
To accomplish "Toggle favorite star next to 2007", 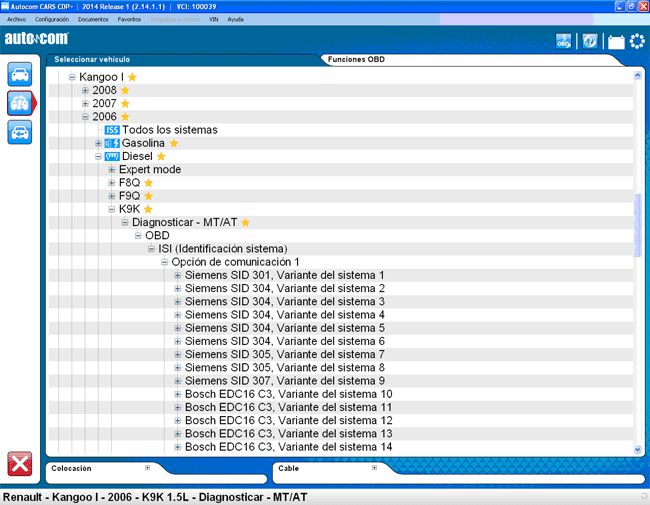I will click(x=125, y=104).
